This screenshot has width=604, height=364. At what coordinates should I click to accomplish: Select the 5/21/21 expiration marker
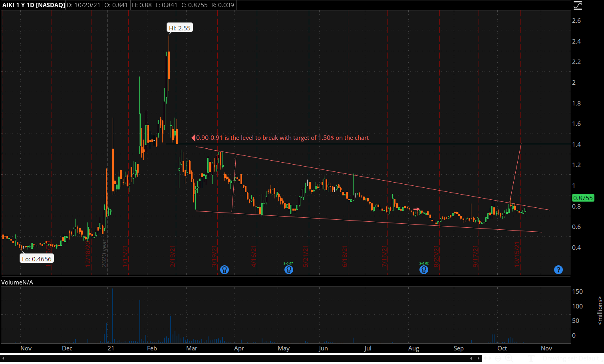click(306, 256)
